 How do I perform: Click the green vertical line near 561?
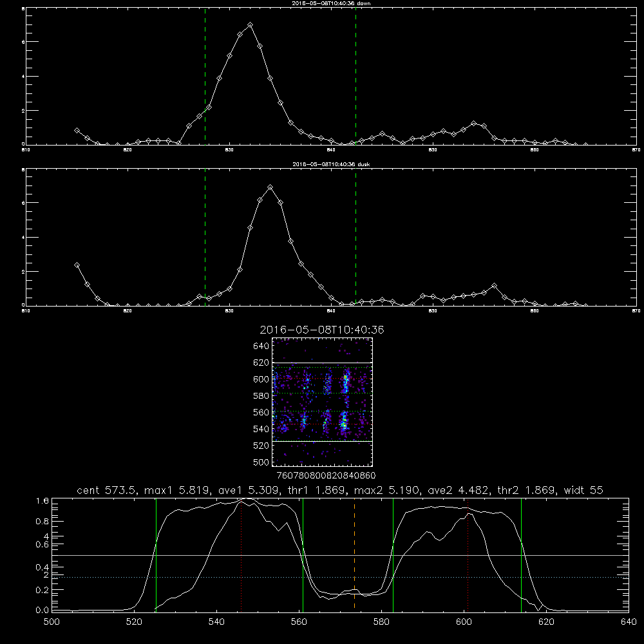pyautogui.click(x=303, y=554)
